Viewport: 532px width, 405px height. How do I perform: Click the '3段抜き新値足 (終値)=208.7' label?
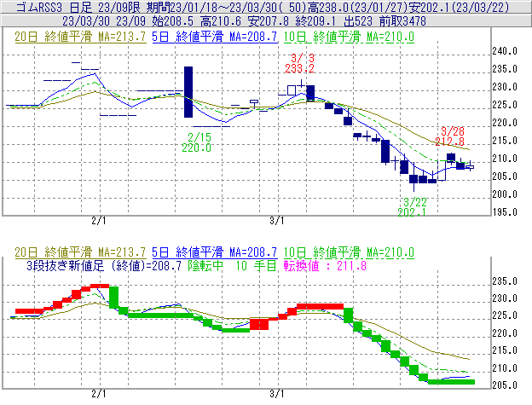104,265
